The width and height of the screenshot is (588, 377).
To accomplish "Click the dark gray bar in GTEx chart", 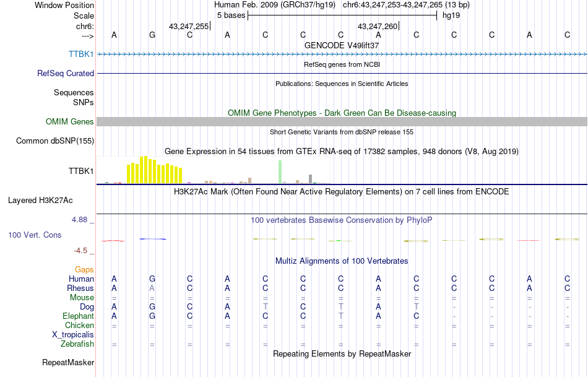I will pyautogui.click(x=311, y=179).
